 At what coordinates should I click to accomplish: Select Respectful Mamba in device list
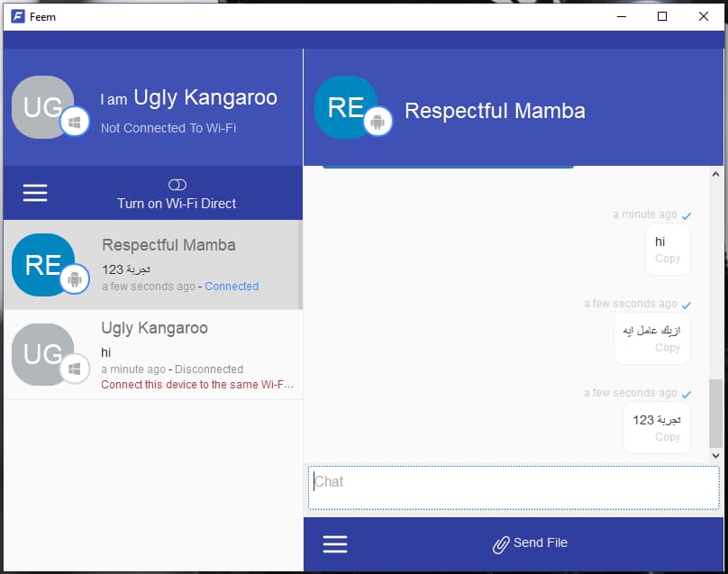coord(153,265)
